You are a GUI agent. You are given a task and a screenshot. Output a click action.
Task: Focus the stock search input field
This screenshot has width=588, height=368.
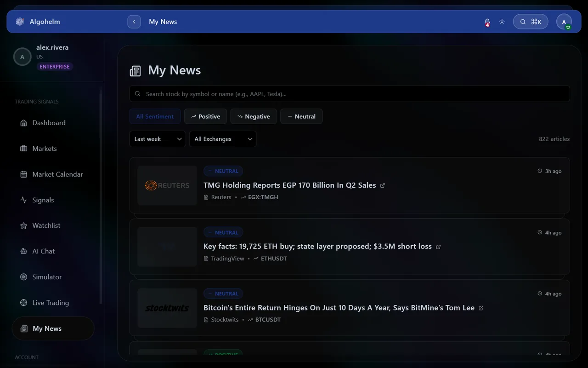point(350,94)
